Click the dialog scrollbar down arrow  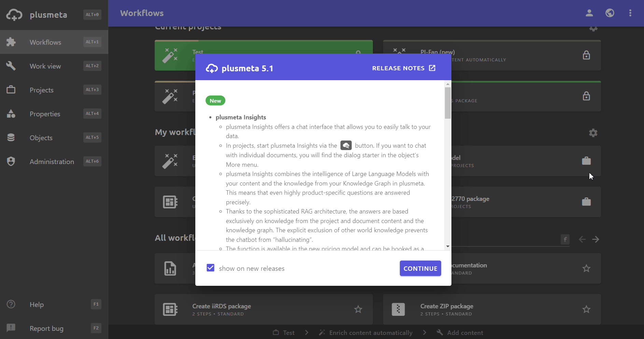tap(448, 247)
